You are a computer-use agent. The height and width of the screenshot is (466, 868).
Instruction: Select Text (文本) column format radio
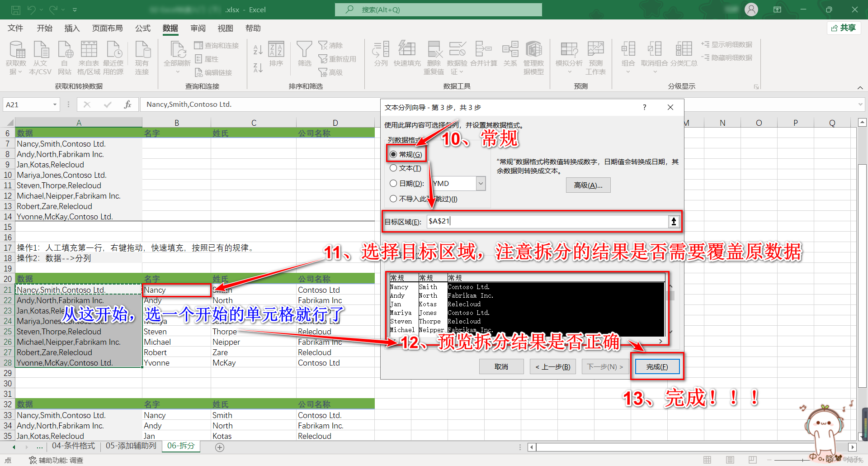click(393, 168)
